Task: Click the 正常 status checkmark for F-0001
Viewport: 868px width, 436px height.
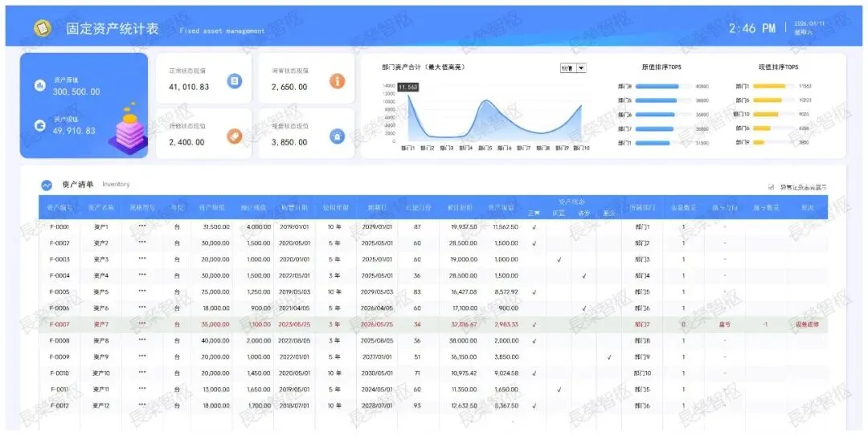Action: coord(534,227)
